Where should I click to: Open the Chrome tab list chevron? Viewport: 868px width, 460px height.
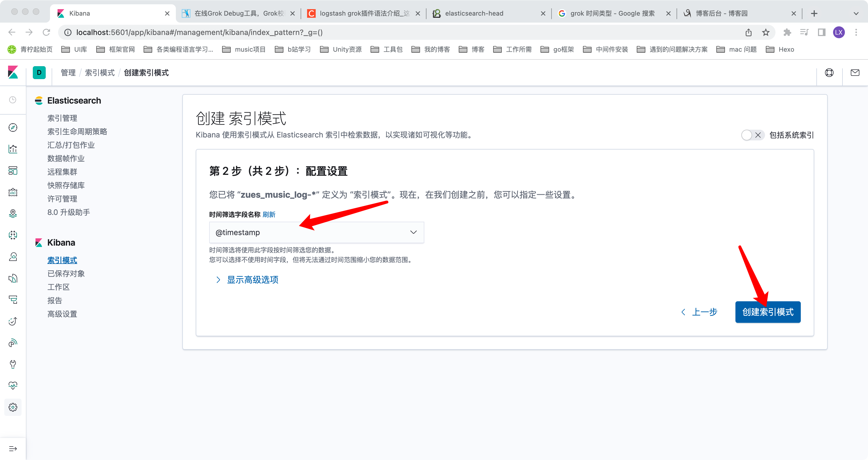[x=856, y=13]
